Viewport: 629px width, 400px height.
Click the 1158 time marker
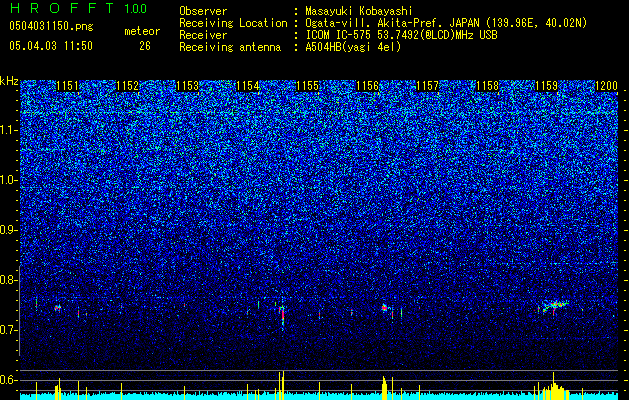coord(487,86)
